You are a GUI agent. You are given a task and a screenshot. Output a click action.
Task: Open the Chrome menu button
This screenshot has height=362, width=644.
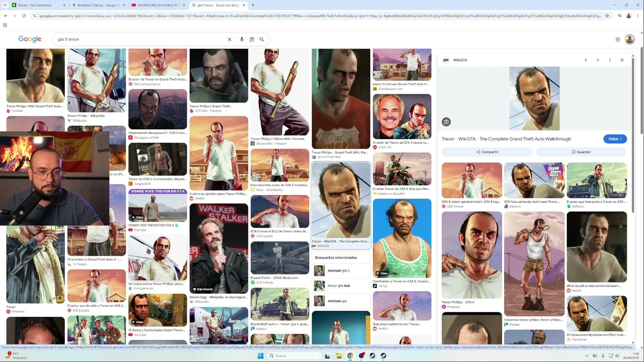click(637, 16)
